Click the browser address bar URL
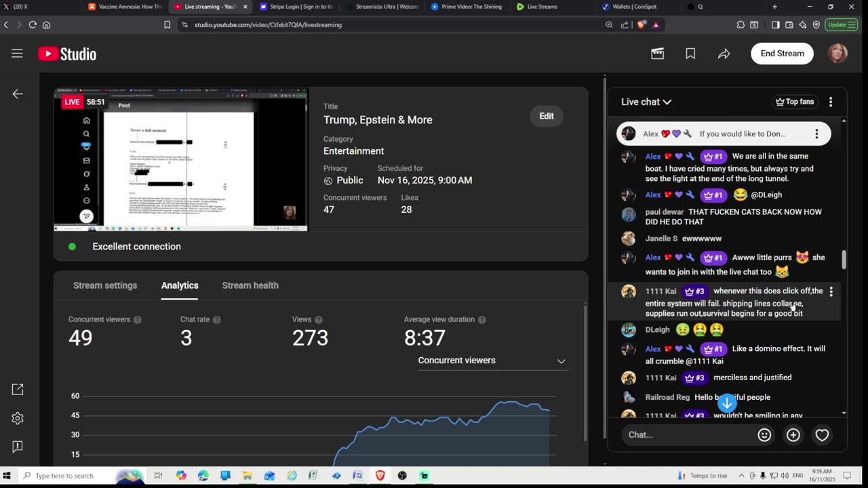Image resolution: width=868 pixels, height=488 pixels. point(268,24)
